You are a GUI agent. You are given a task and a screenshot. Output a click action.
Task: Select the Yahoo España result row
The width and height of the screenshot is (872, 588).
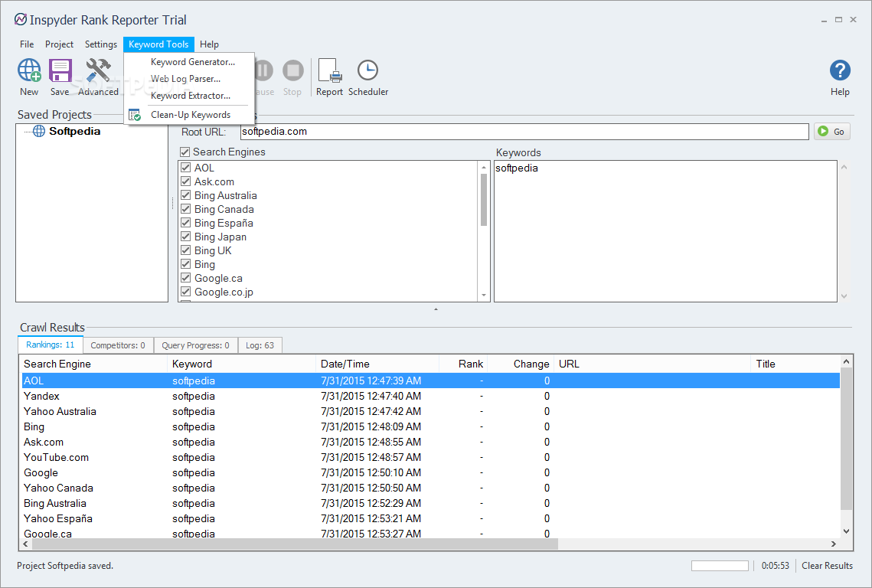430,518
